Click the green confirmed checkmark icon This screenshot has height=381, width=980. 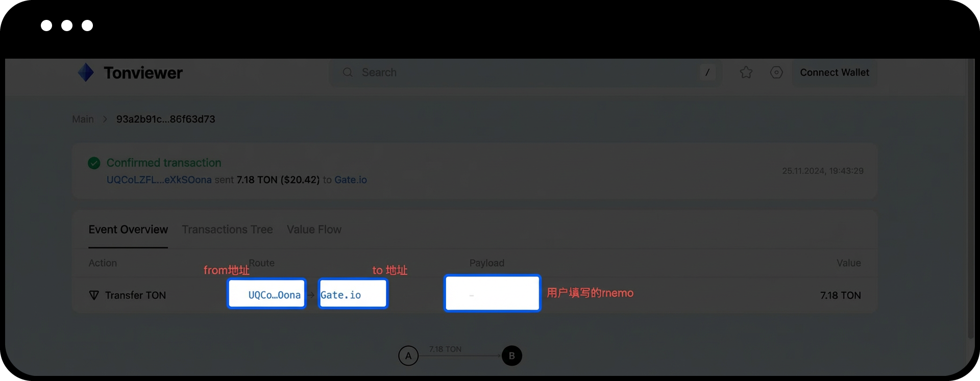94,163
